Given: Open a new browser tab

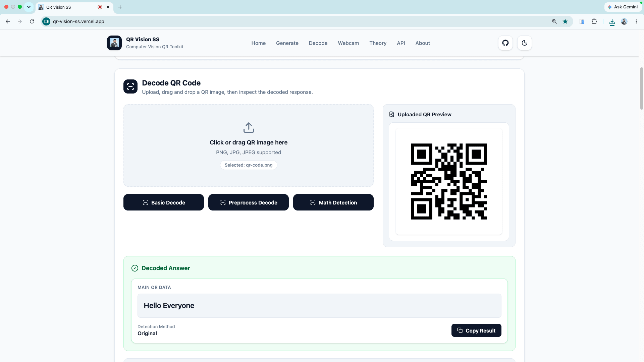Looking at the screenshot, I should [120, 7].
